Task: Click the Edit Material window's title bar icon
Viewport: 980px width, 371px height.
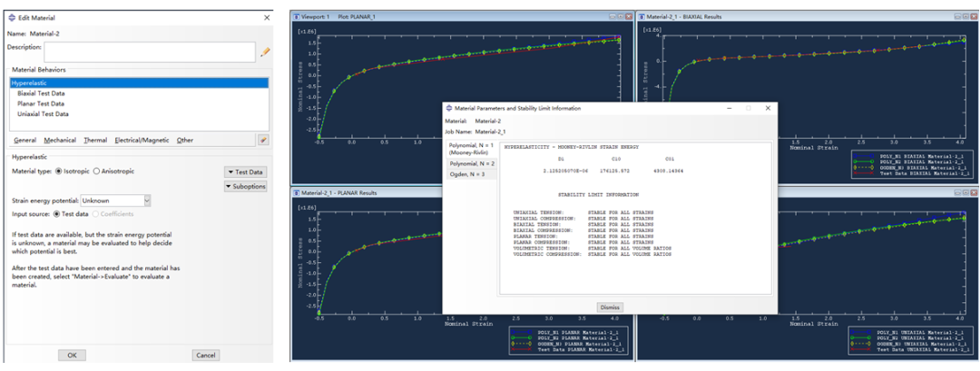Action: 13,18
